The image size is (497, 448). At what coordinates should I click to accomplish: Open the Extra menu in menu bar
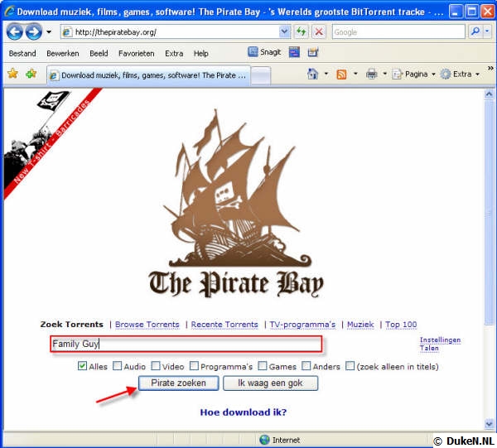(174, 54)
